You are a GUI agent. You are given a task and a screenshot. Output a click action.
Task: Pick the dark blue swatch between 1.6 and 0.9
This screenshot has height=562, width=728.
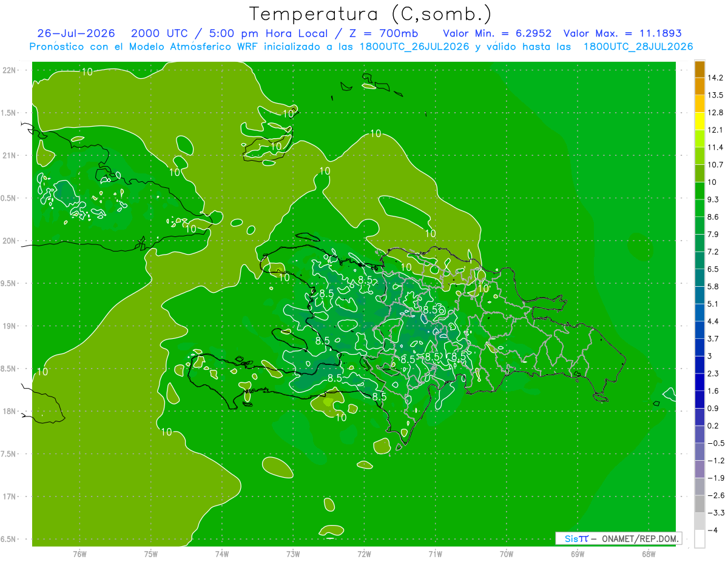[x=699, y=400]
